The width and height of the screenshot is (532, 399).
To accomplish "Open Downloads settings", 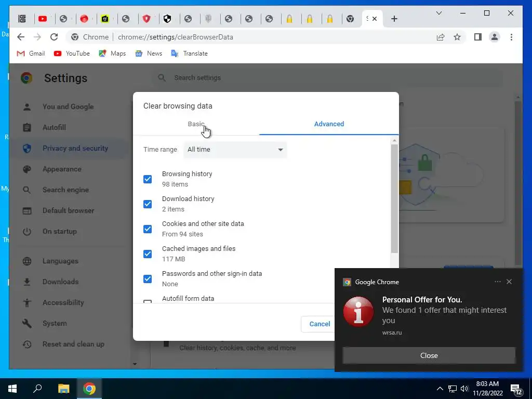I will [x=60, y=282].
